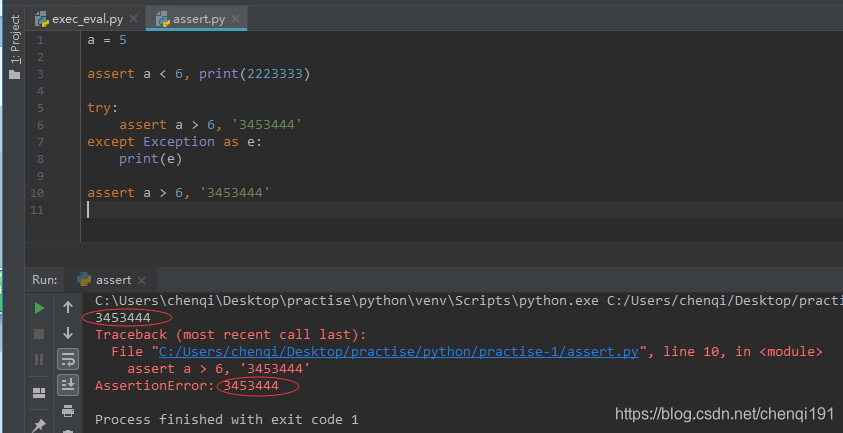
Task: Click line number 6 in the gutter
Action: (41, 125)
